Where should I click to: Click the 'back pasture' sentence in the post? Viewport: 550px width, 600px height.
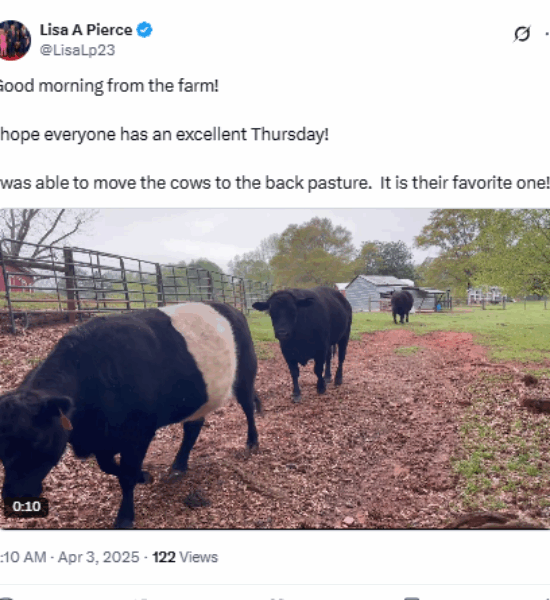(x=275, y=183)
